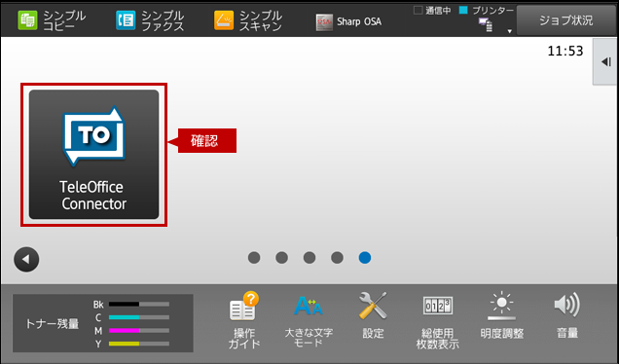This screenshot has width=619, height=364.
Task: Open volume (音量) speaker control
Action: pos(566,316)
